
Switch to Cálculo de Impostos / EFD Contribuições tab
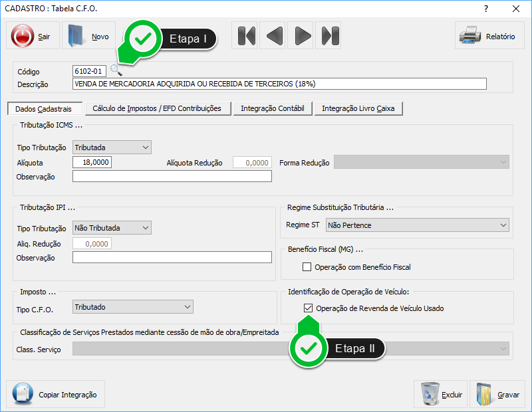point(157,108)
